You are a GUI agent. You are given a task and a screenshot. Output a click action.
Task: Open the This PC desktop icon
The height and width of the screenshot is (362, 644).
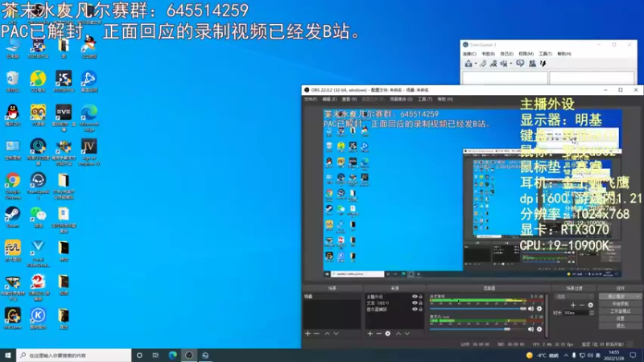[x=13, y=47]
